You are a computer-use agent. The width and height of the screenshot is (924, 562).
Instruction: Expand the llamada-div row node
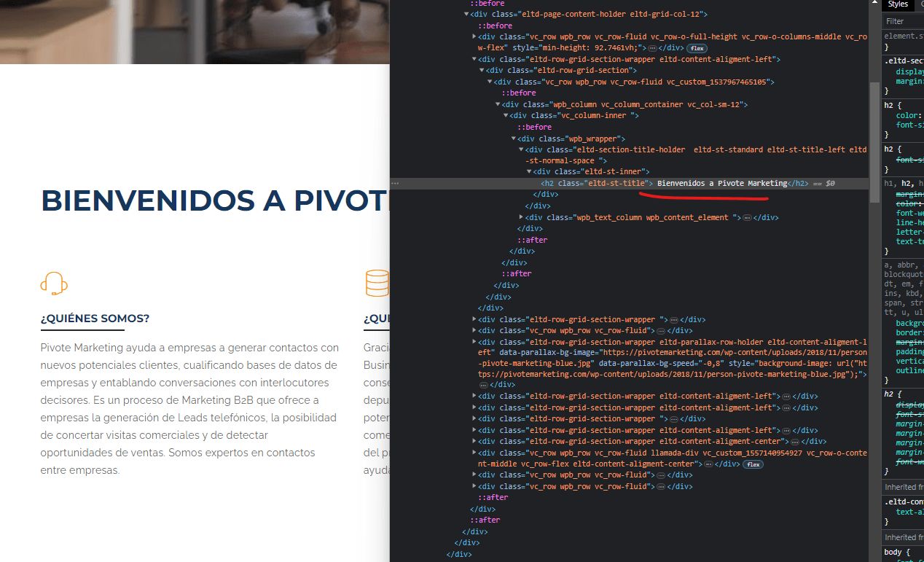tap(475, 453)
